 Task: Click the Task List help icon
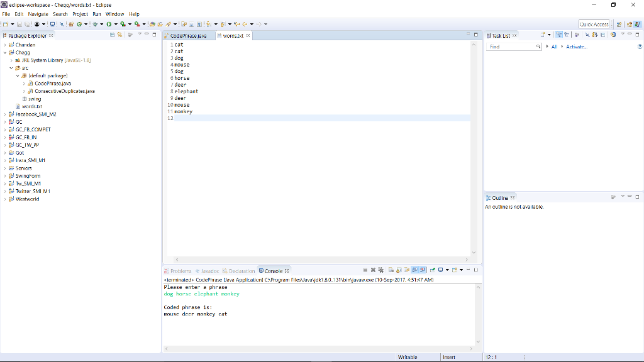pyautogui.click(x=640, y=47)
